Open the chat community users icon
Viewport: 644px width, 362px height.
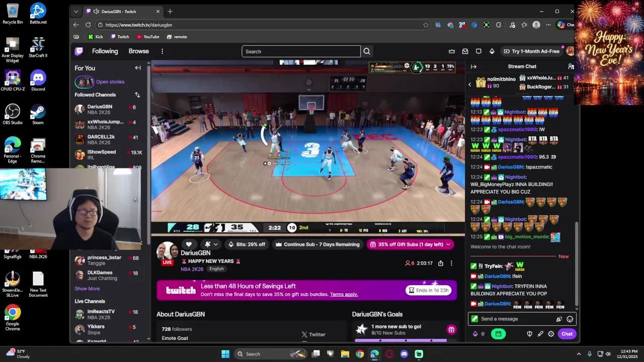571,66
